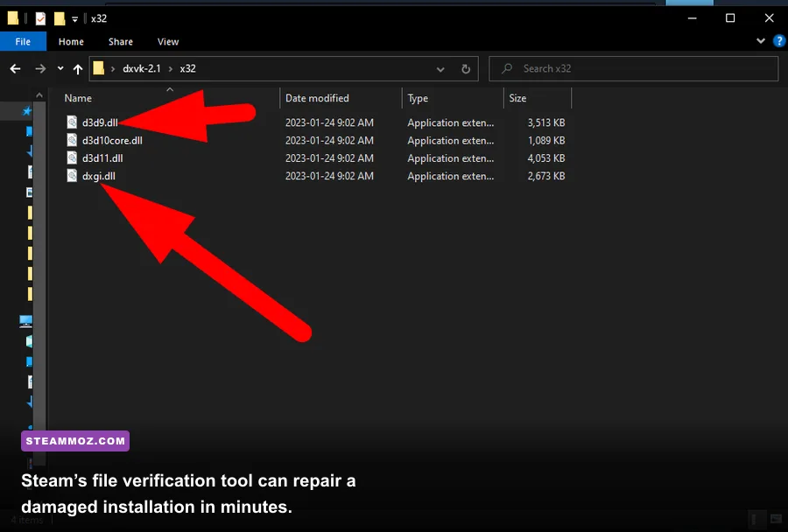Select the d3d11.dll file
Screen dimensions: 788x532
click(102, 158)
